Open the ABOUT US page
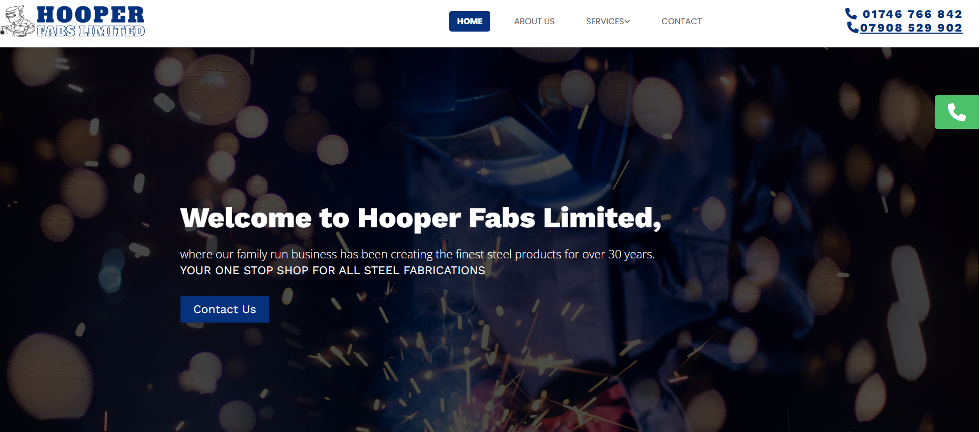This screenshot has height=432, width=980. [534, 22]
